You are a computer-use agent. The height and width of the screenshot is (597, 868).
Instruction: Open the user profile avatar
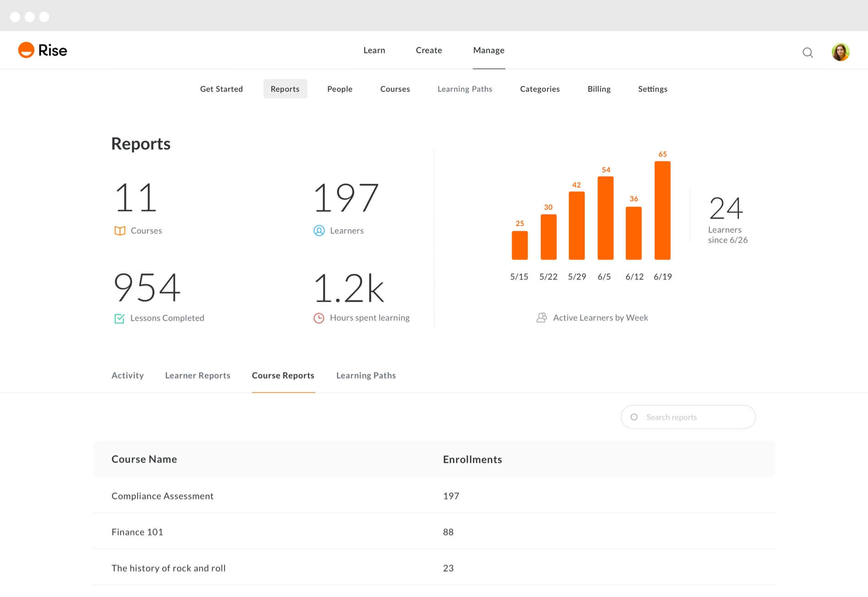[840, 52]
